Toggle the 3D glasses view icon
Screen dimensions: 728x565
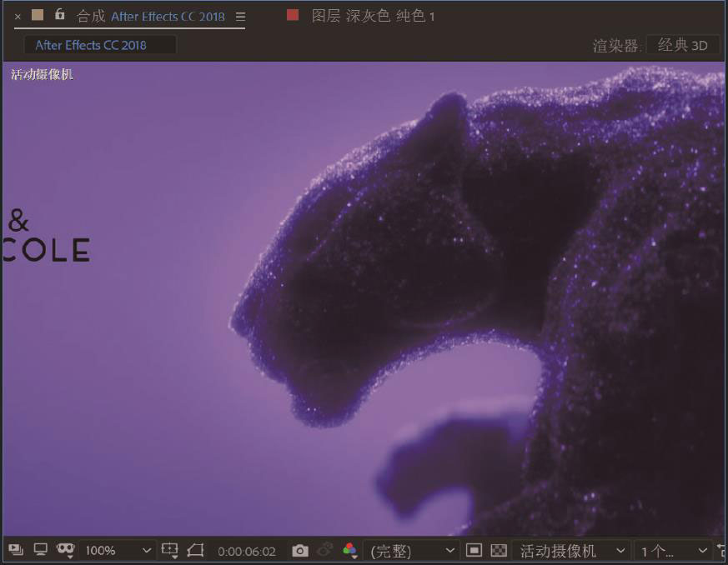click(x=66, y=550)
